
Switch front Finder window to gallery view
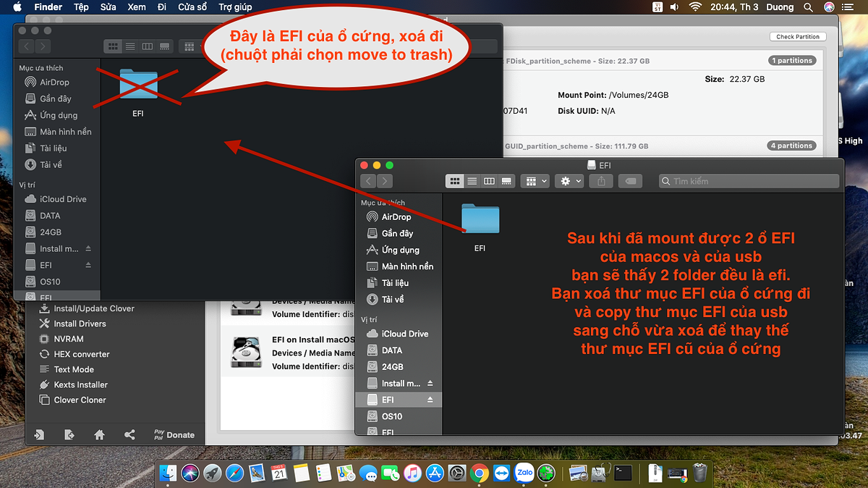[x=506, y=181]
